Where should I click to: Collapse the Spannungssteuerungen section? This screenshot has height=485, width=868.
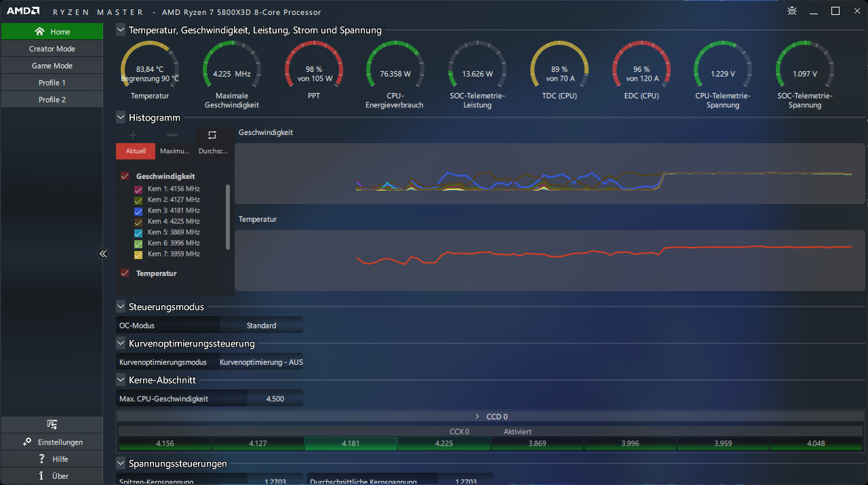tap(121, 463)
